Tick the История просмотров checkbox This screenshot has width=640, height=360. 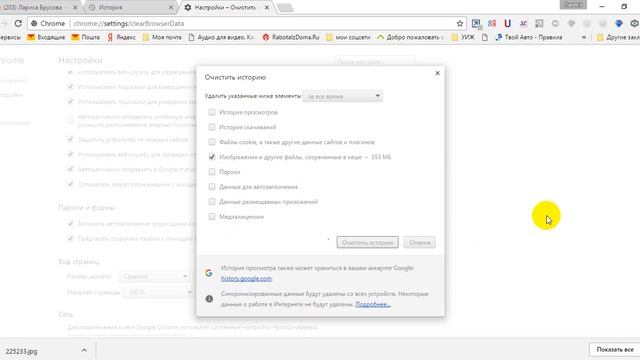pos(211,112)
